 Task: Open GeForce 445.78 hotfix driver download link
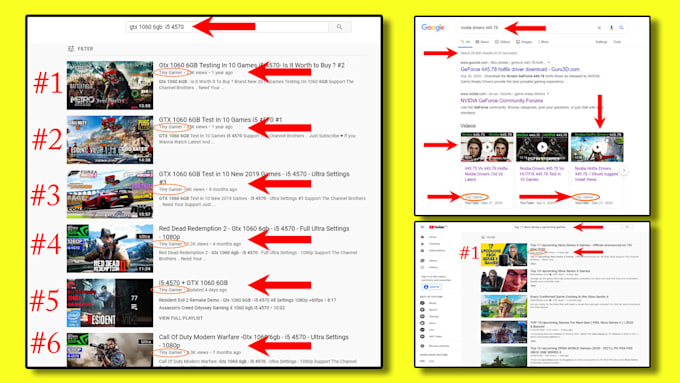(520, 69)
